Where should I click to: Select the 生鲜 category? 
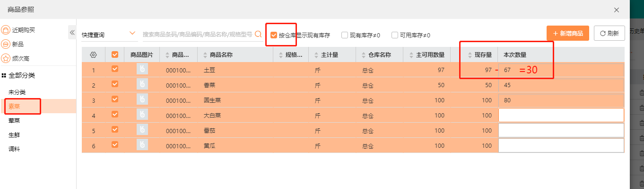click(x=14, y=135)
